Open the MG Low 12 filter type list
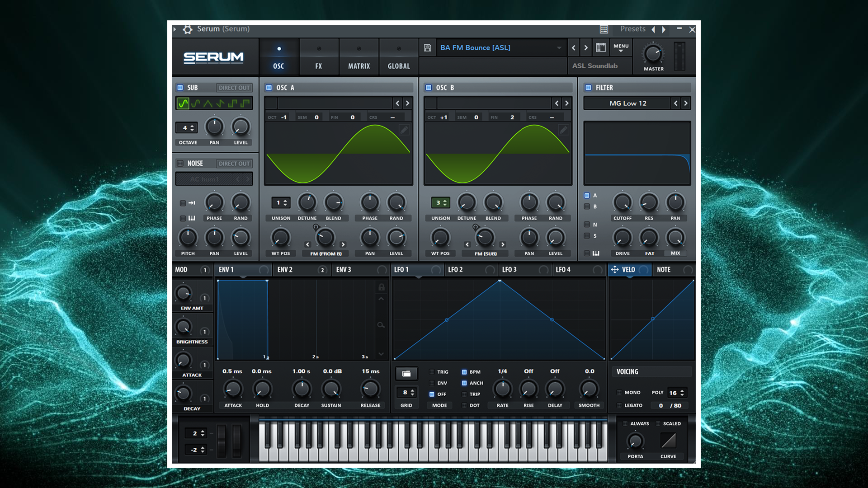This screenshot has width=868, height=488. [627, 103]
